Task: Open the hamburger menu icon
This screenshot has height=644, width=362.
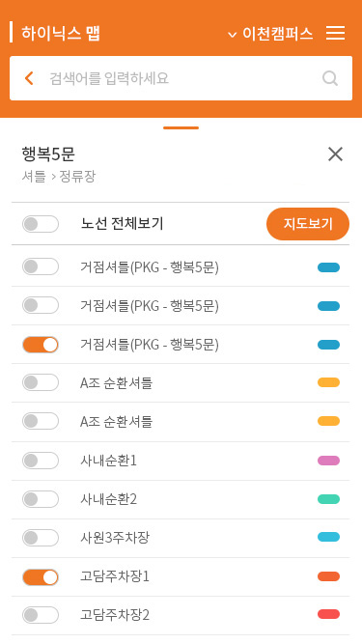Action: pyautogui.click(x=335, y=33)
